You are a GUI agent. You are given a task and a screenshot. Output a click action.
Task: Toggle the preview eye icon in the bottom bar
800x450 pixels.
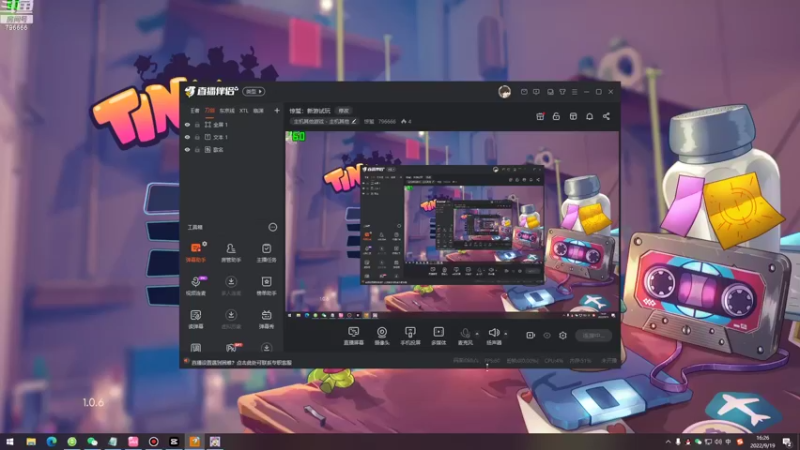(x=547, y=335)
